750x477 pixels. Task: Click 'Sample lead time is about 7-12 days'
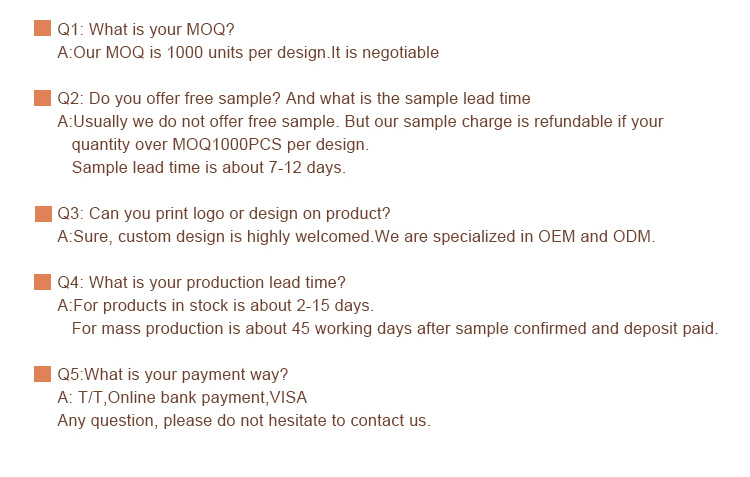coord(209,167)
